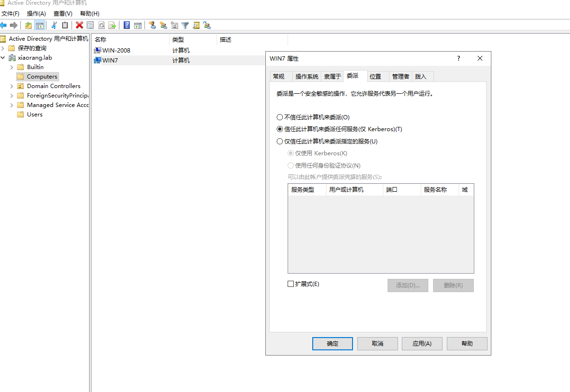Click the Back navigation arrow
This screenshot has width=570, height=392.
click(x=4, y=25)
